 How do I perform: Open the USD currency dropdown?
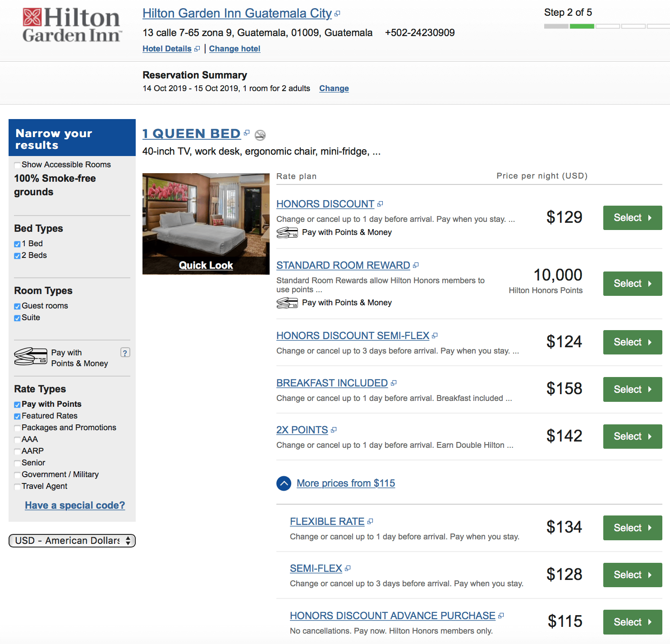[72, 540]
